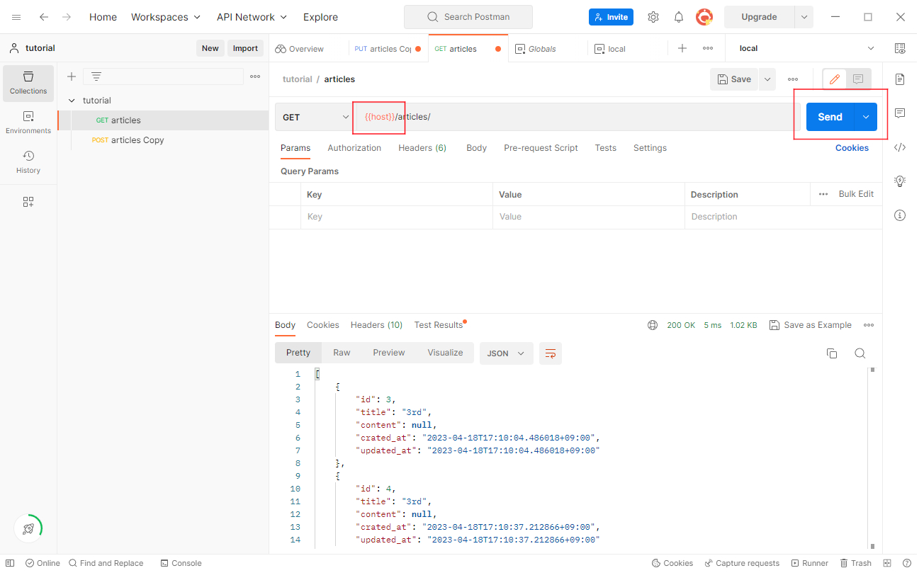
Task: Open the Send options dropdown arrow
Action: [865, 117]
